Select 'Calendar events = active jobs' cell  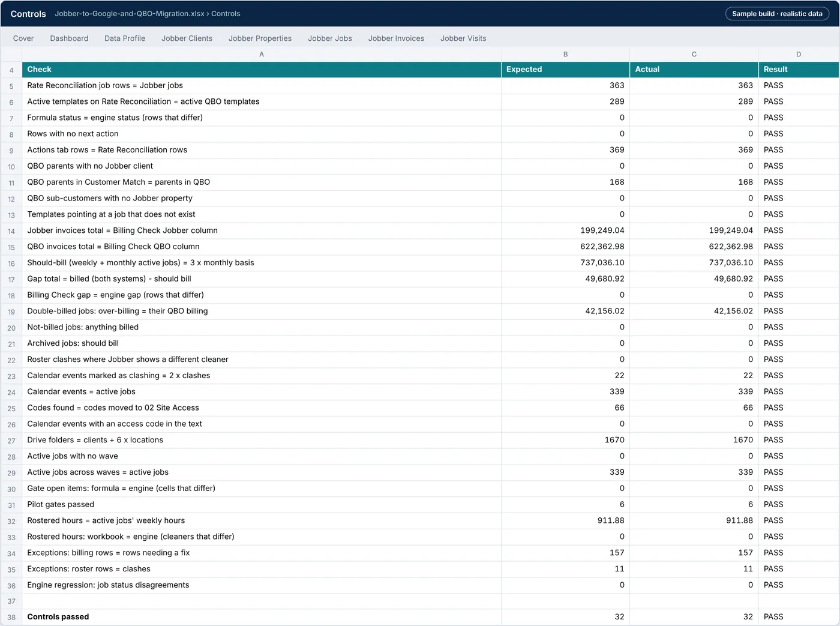pyautogui.click(x=262, y=391)
